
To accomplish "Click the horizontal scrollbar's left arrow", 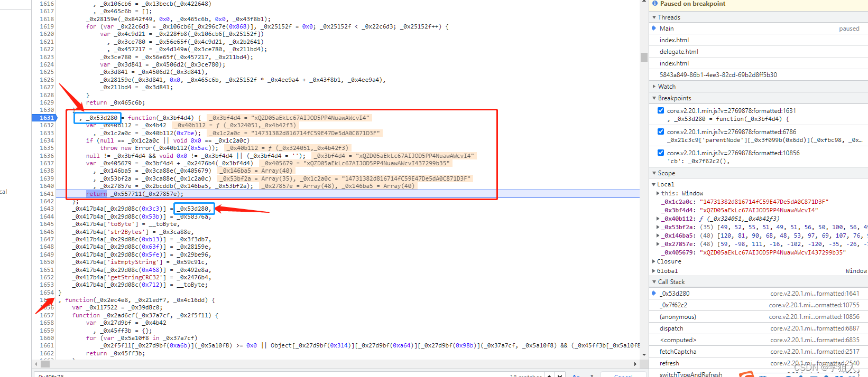I will 36,364.
